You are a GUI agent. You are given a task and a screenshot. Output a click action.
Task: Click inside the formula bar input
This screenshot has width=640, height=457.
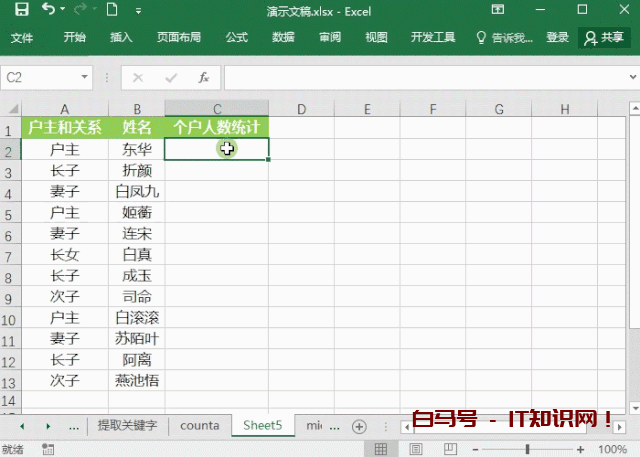pyautogui.click(x=420, y=77)
